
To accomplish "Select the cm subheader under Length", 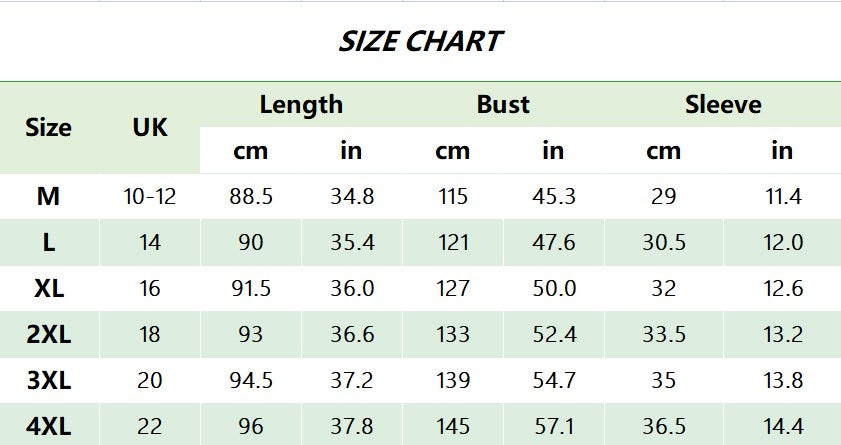I will pos(251,151).
